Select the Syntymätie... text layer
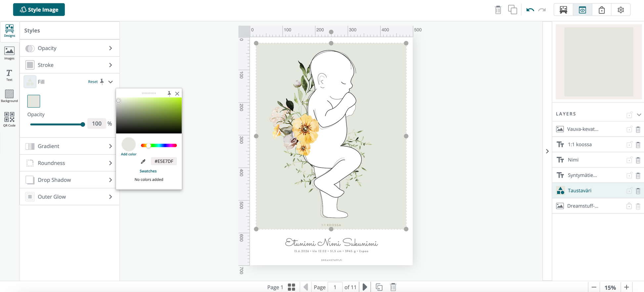 point(582,175)
